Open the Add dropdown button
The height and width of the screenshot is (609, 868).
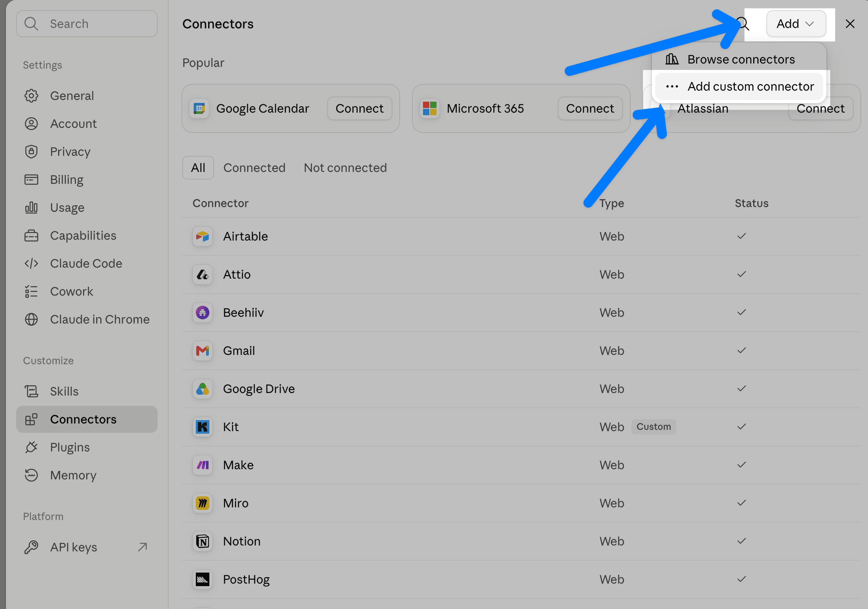point(796,24)
